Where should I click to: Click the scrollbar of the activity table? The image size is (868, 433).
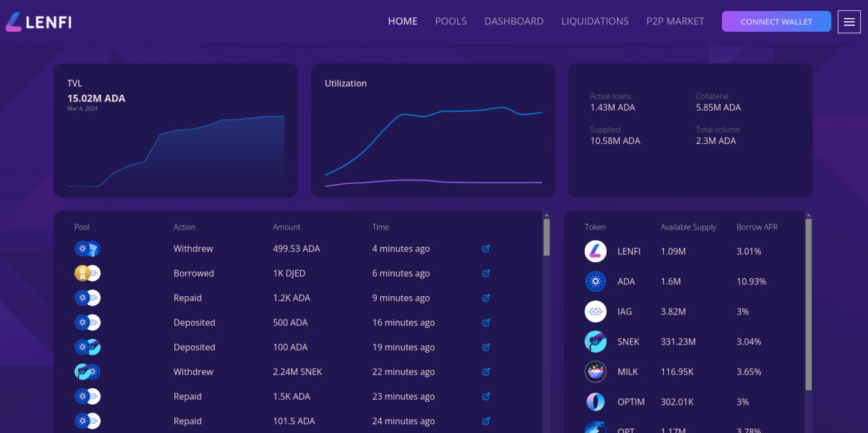[x=546, y=239]
